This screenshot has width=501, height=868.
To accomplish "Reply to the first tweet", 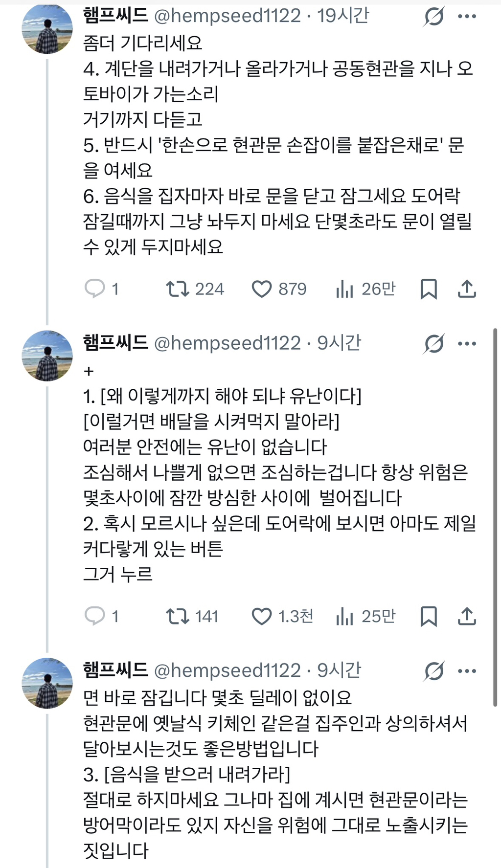I will (95, 289).
